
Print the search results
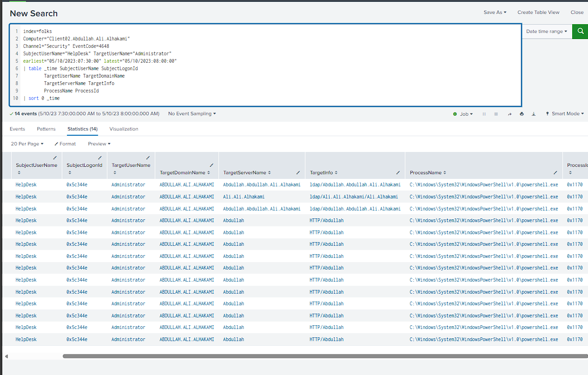tap(522, 114)
